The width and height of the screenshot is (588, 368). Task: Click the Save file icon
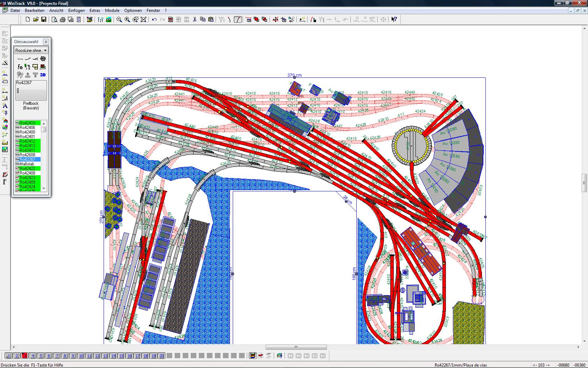44,20
